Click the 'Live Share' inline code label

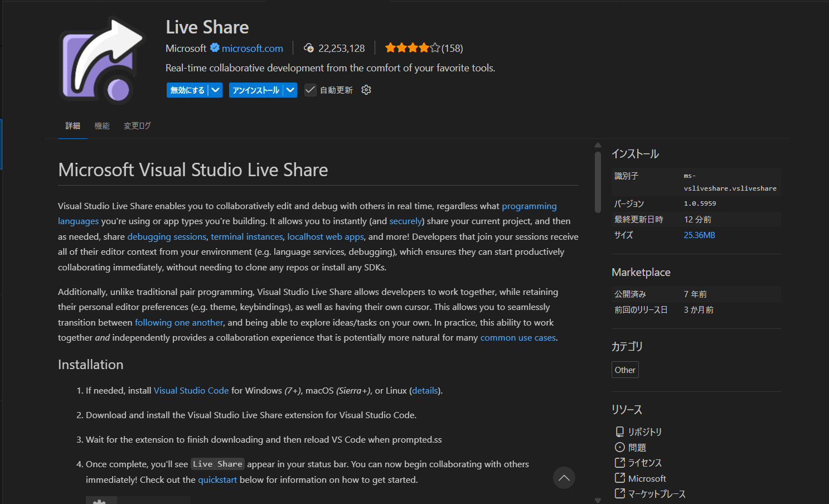(217, 464)
